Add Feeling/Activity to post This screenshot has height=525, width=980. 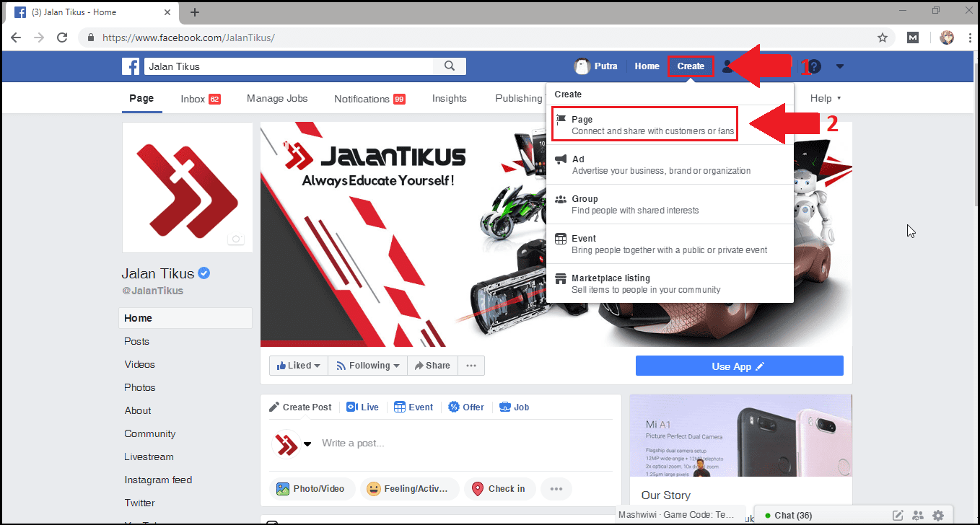(410, 489)
